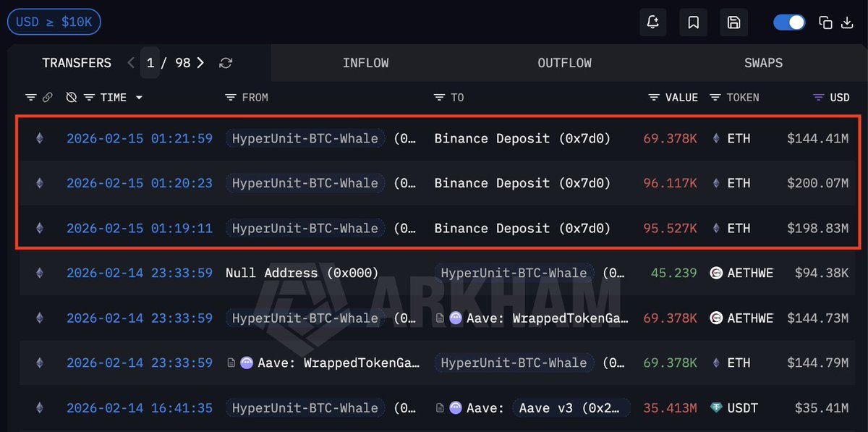Image resolution: width=868 pixels, height=432 pixels.
Task: Select the SWAPS tab
Action: tap(763, 63)
